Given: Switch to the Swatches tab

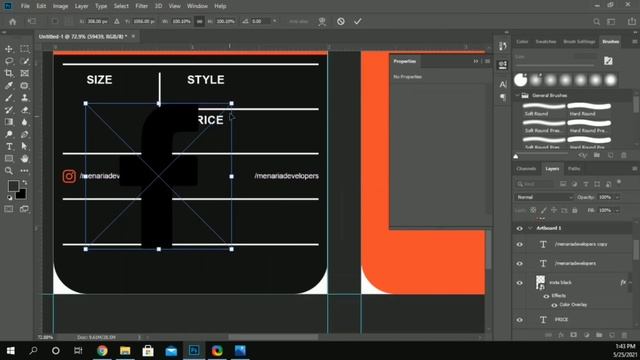Looking at the screenshot, I should tap(545, 42).
